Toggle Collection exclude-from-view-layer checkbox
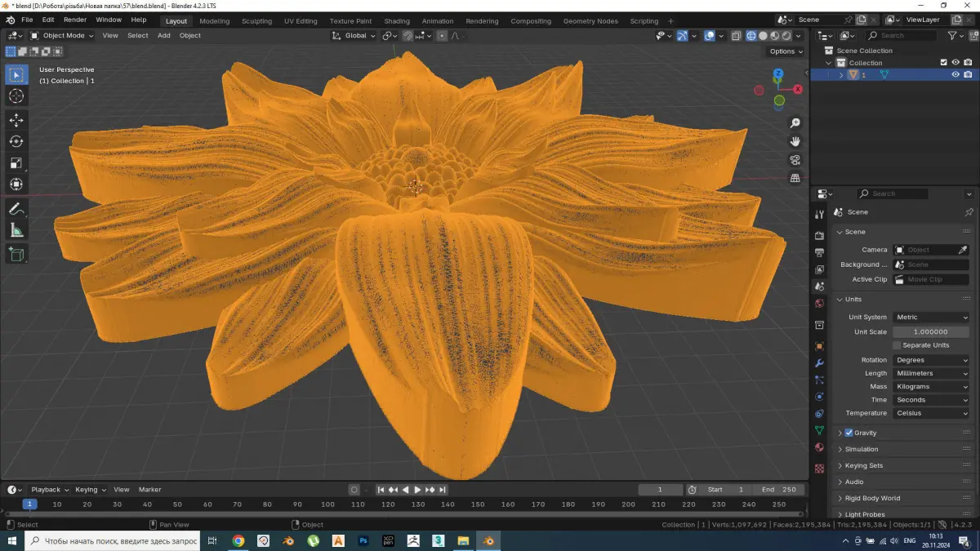Screen dimensions: 980x551 pos(944,62)
